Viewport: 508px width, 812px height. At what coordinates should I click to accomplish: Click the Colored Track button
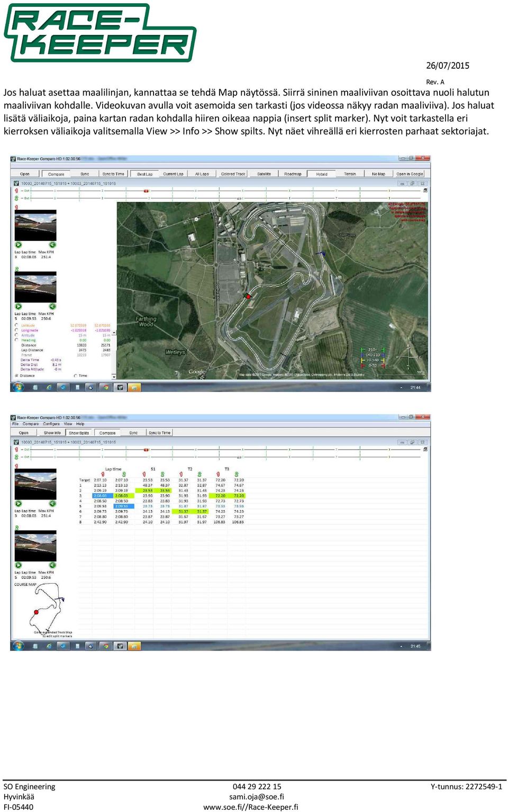pos(233,174)
